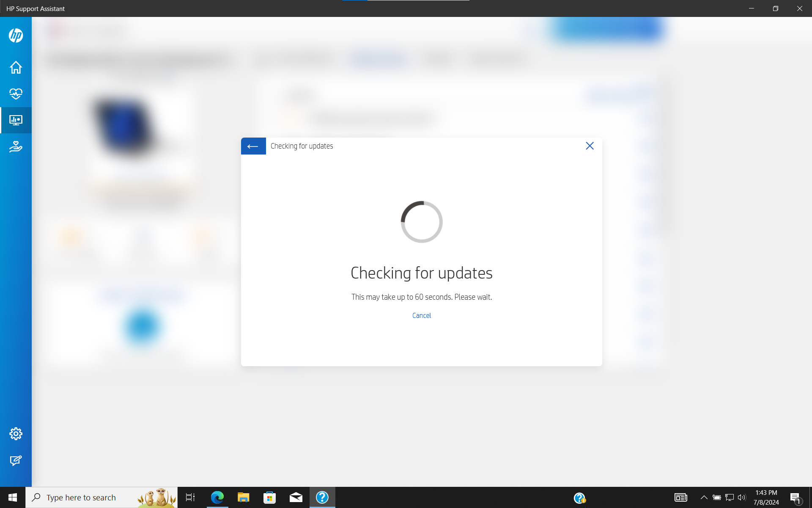The image size is (812, 508).
Task: Open the Settings gear icon
Action: [x=16, y=433]
